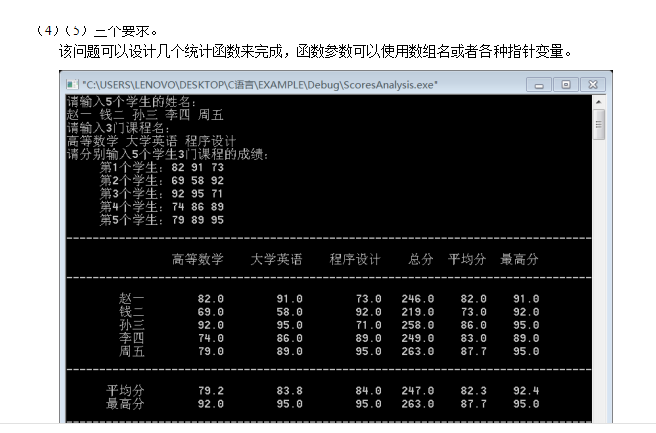The width and height of the screenshot is (656, 433).
Task: Click the prompt 请输入5个学生的姓名
Action: tap(131, 102)
